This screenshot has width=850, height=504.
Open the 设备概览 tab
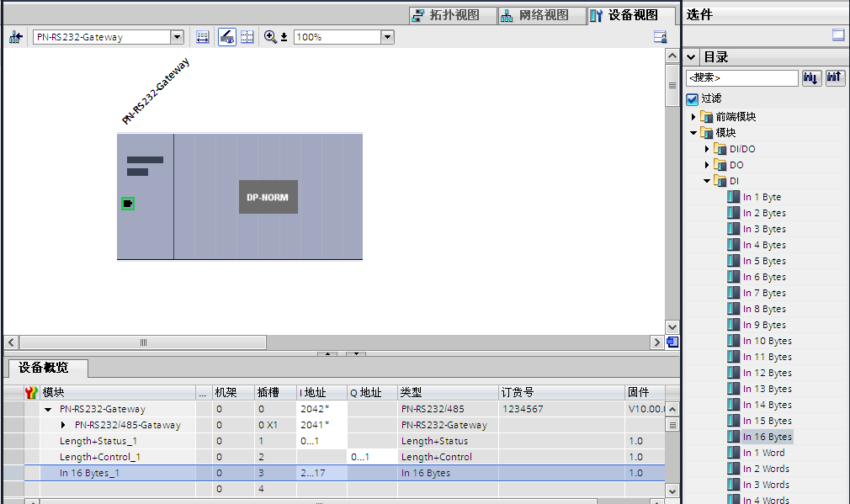coord(48,368)
